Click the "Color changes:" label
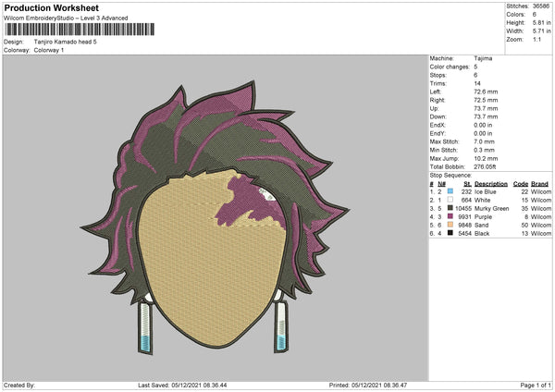Image resolution: width=555 pixels, height=392 pixels. pos(450,67)
